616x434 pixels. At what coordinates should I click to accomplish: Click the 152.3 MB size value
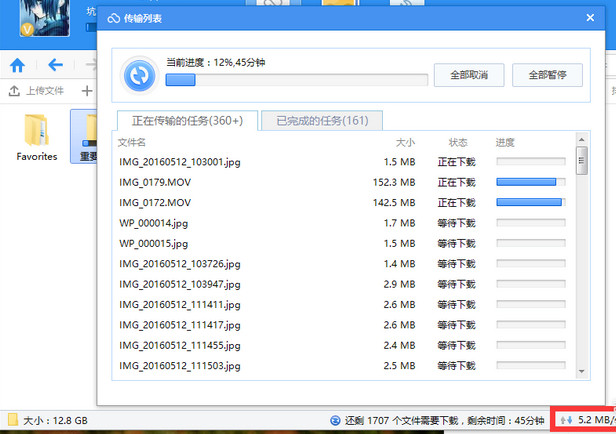(x=394, y=182)
